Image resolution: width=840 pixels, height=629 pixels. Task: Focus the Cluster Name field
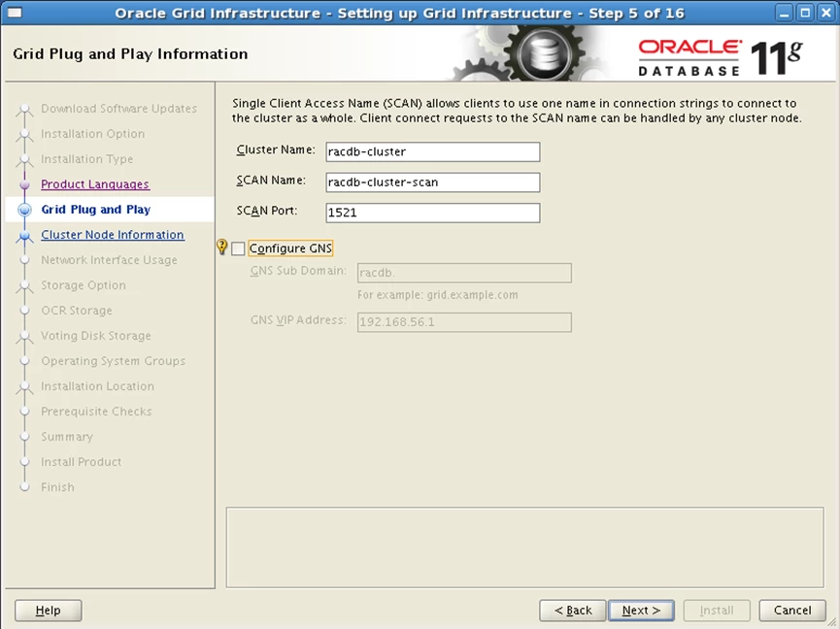[433, 151]
